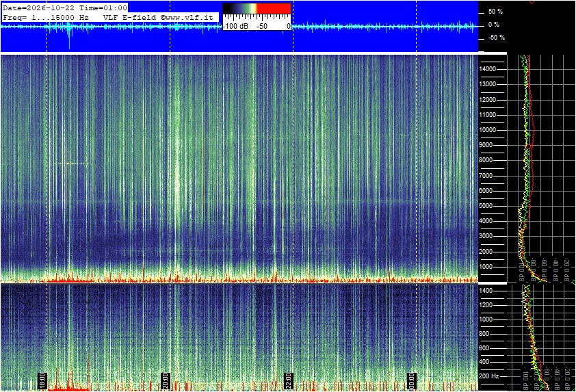This screenshot has height=392, width=576.
Task: Click the 20:00 time marker label
Action: 166,380
